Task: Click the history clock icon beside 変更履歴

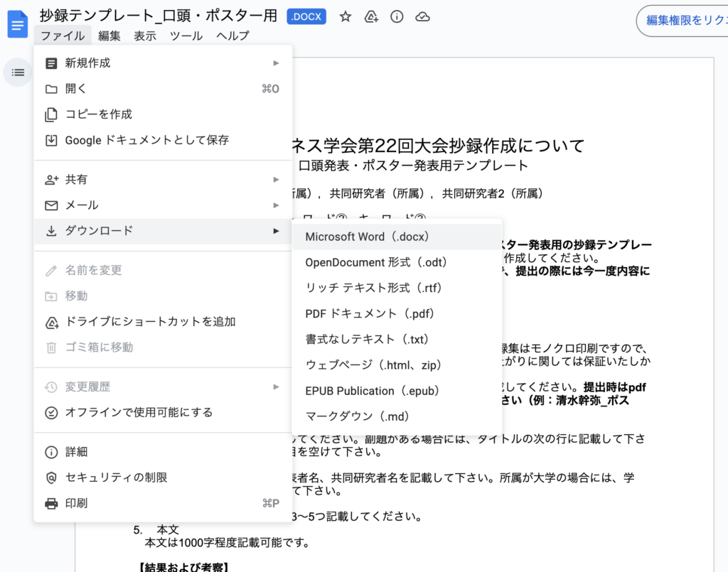Action: pyautogui.click(x=51, y=387)
